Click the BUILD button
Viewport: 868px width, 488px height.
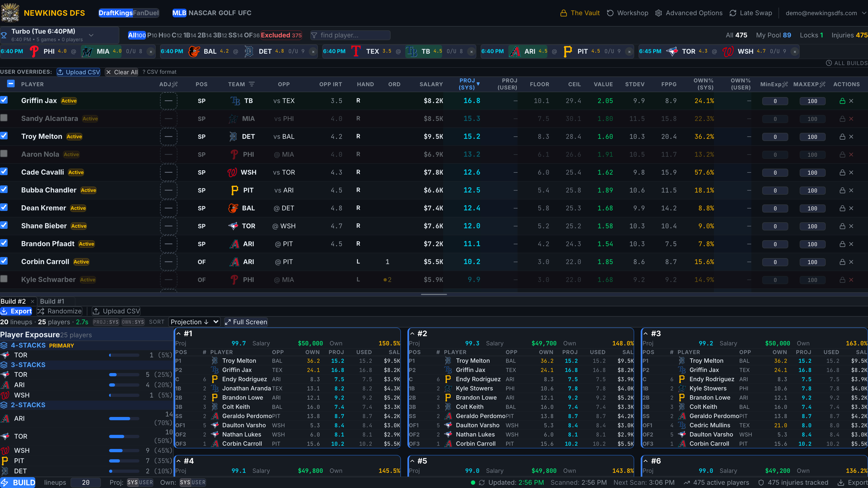coord(18,483)
